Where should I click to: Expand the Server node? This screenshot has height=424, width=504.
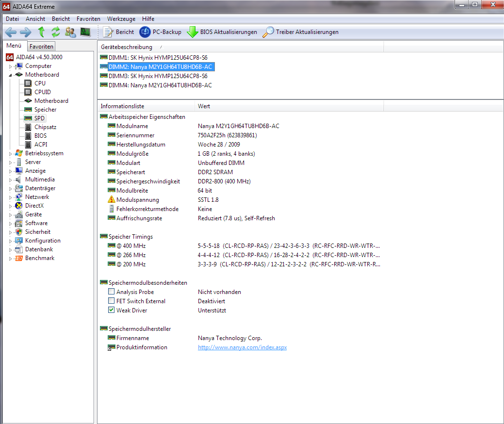coord(10,163)
